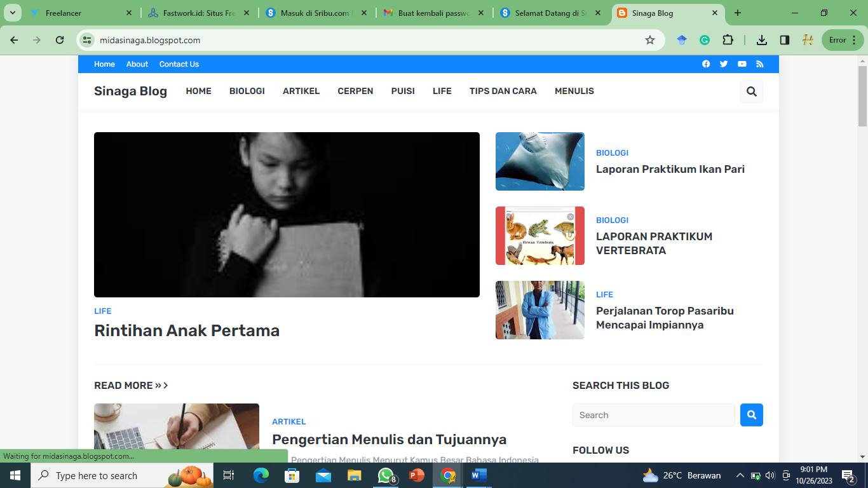
Task: Open Chrome downloads icon
Action: (761, 40)
